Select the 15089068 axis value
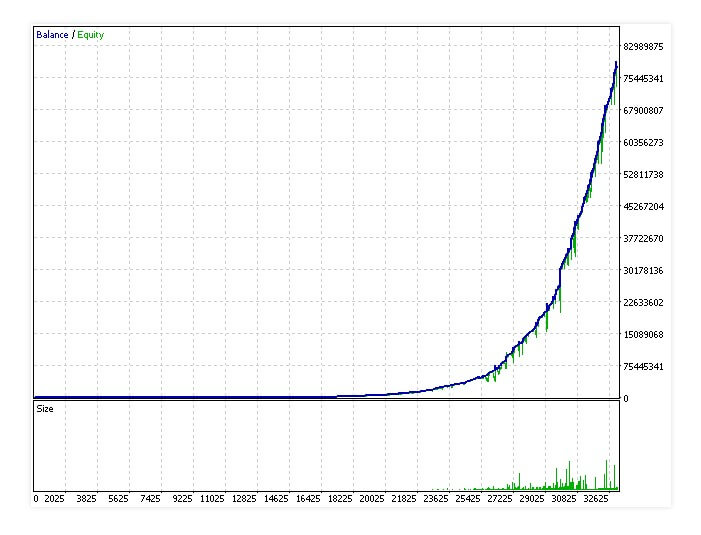Image resolution: width=701 pixels, height=535 pixels. point(643,334)
